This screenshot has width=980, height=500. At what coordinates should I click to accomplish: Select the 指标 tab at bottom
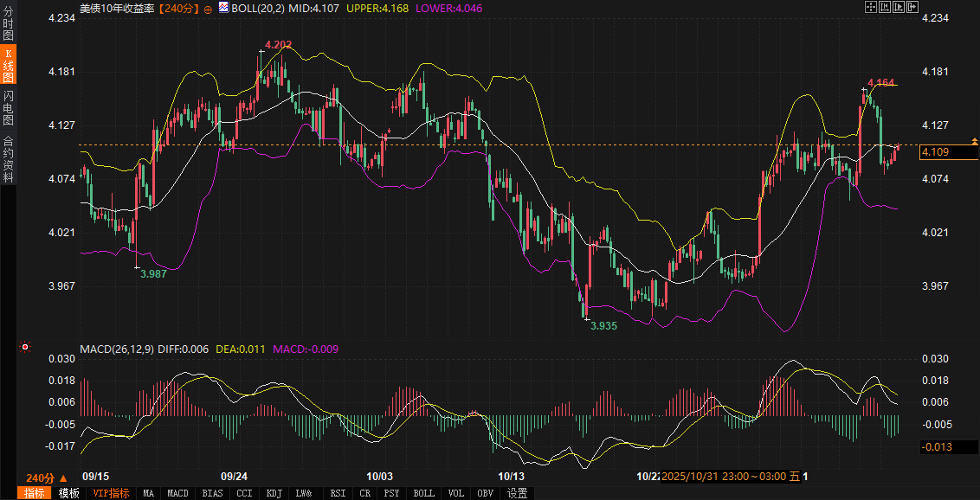point(35,493)
